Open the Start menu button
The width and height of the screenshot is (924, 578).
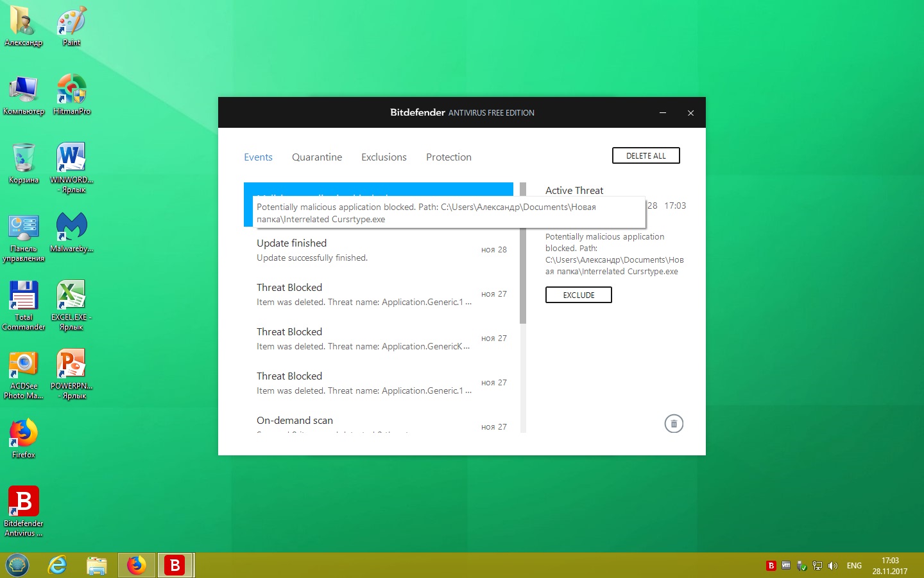pyautogui.click(x=17, y=565)
